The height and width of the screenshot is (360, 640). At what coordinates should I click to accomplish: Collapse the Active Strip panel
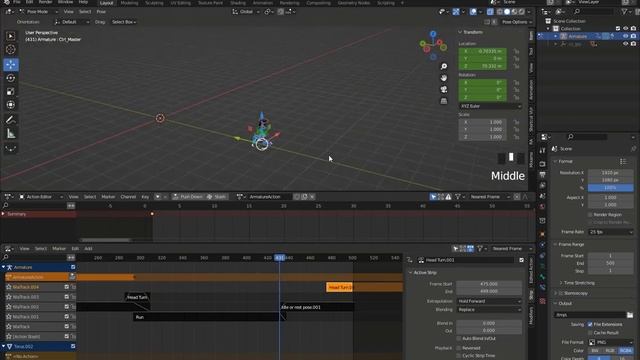pyautogui.click(x=425, y=273)
